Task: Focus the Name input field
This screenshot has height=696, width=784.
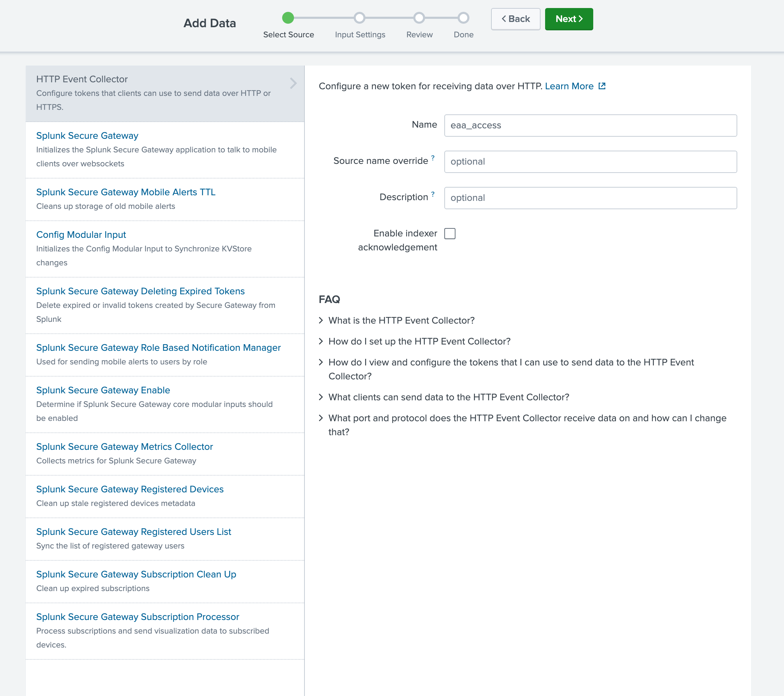Action: click(590, 126)
